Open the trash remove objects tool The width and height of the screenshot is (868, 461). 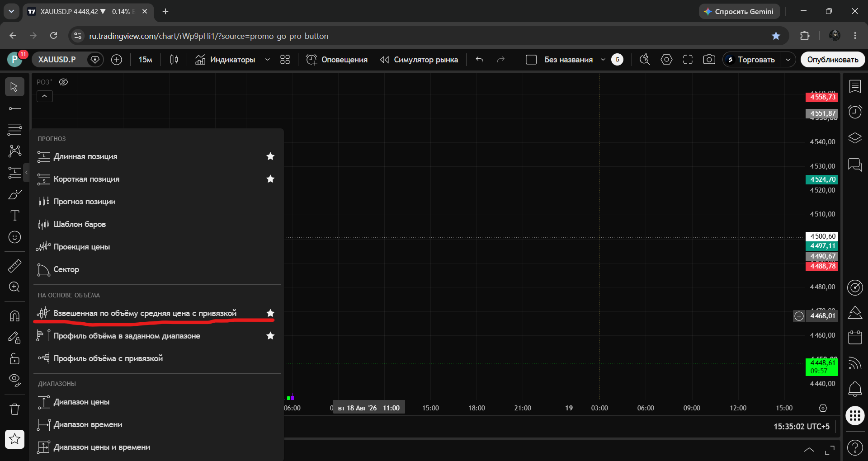point(14,409)
